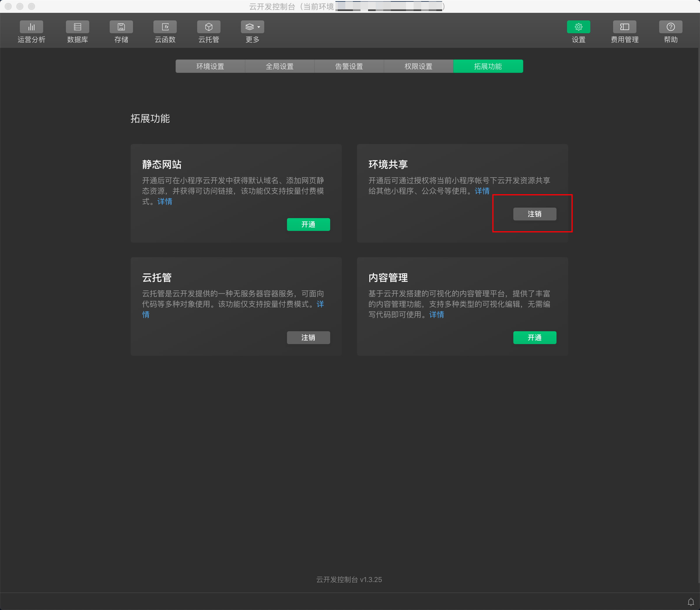
Task: Click 注销 in the 云托管 card
Action: tap(308, 338)
